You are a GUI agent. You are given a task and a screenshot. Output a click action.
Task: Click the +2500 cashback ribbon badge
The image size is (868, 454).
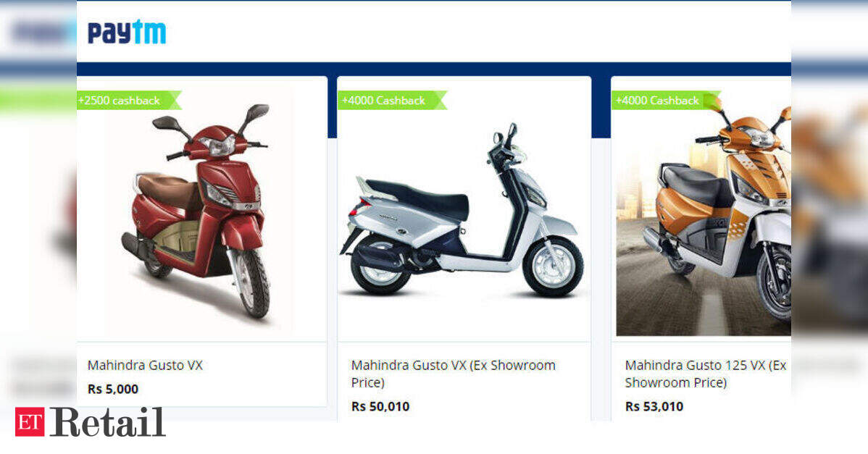point(128,100)
